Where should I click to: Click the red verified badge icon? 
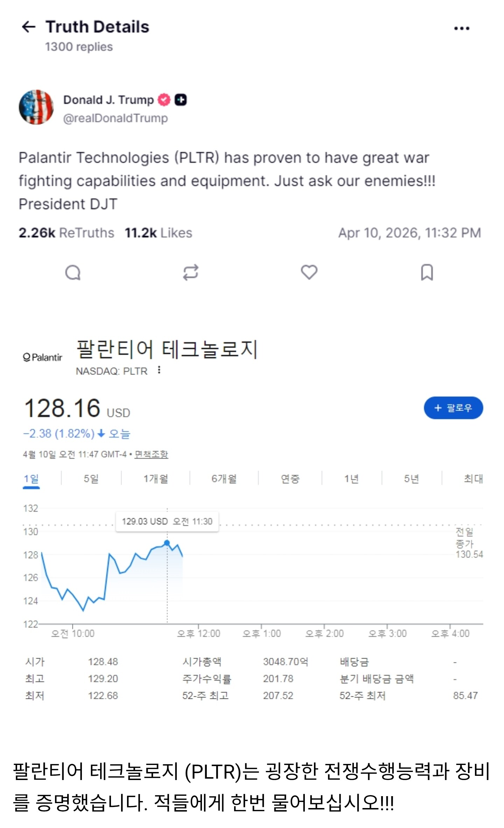coord(164,100)
